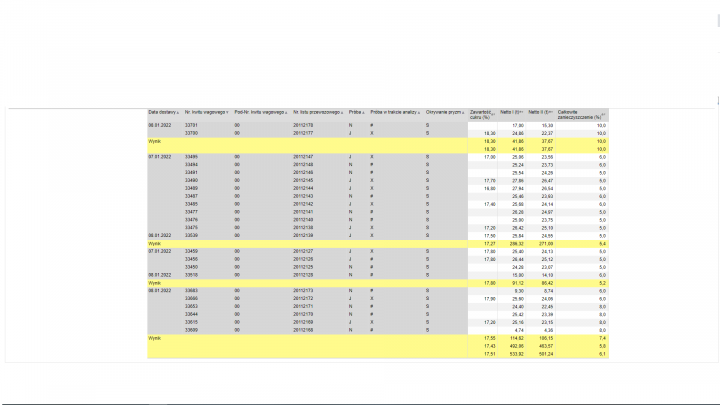Select weigh ticket number 33701

192,125
